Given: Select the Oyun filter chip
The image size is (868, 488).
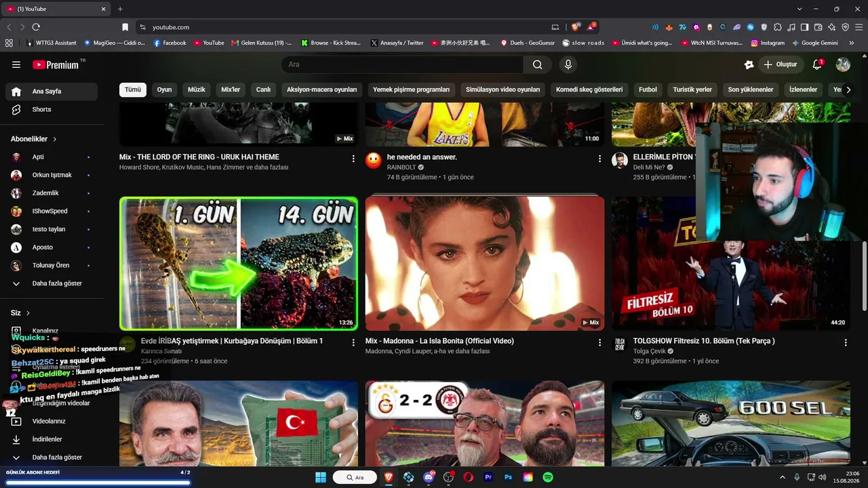Looking at the screenshot, I should click(164, 89).
